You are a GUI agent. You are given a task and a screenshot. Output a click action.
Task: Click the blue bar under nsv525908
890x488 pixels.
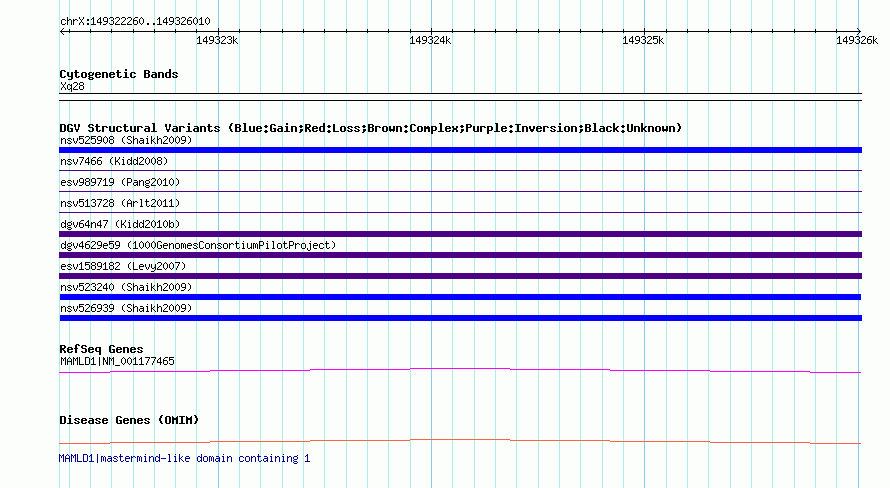tap(460, 150)
